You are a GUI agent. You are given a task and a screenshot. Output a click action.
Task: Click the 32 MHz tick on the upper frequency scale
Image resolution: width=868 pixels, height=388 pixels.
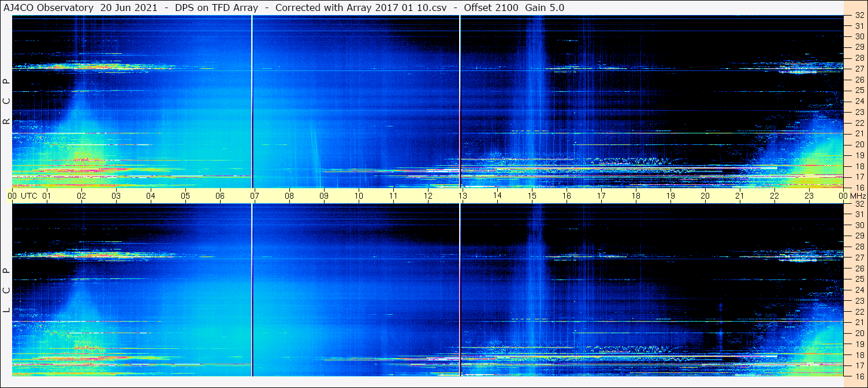859,15
